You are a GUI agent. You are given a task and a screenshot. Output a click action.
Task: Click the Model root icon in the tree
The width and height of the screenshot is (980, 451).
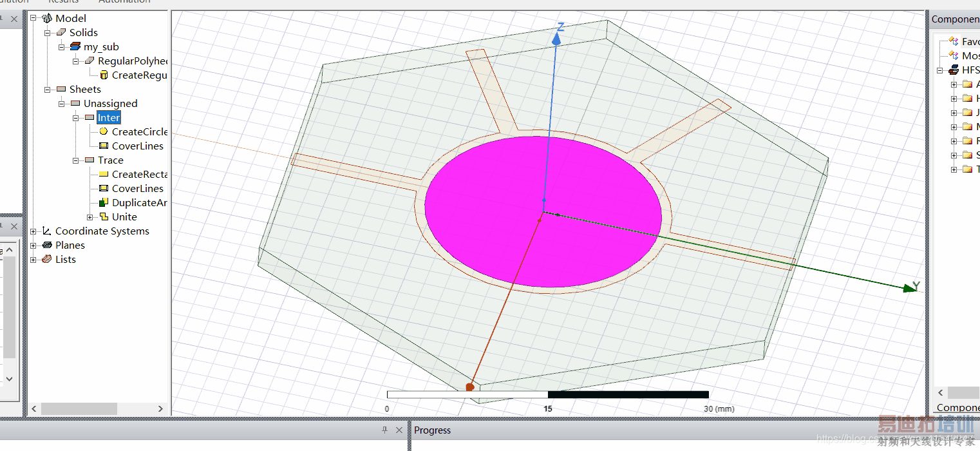(x=47, y=18)
